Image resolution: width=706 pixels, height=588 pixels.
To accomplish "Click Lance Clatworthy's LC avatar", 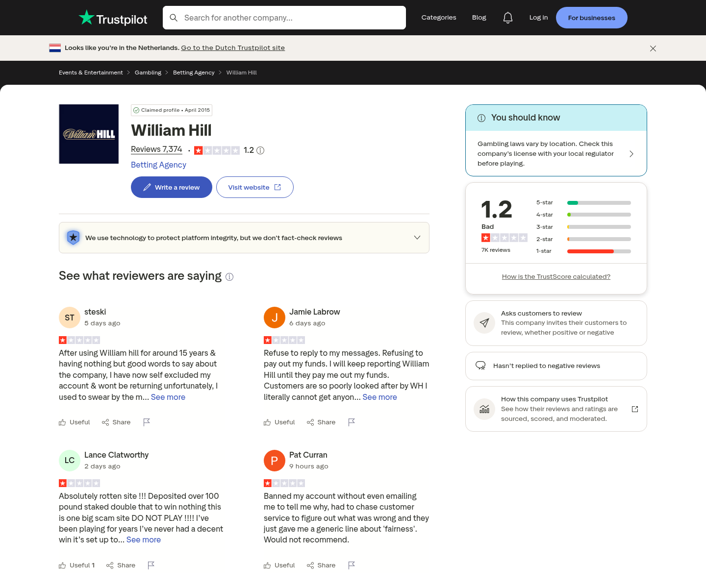I will (x=70, y=461).
